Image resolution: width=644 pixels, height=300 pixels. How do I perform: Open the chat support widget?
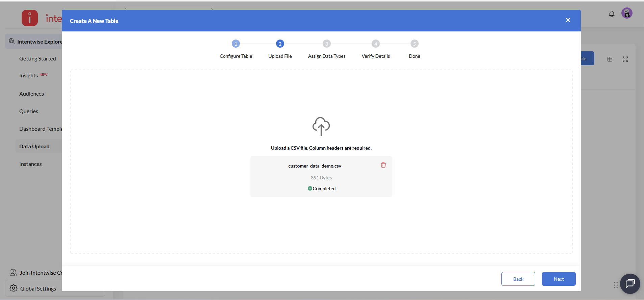630,283
